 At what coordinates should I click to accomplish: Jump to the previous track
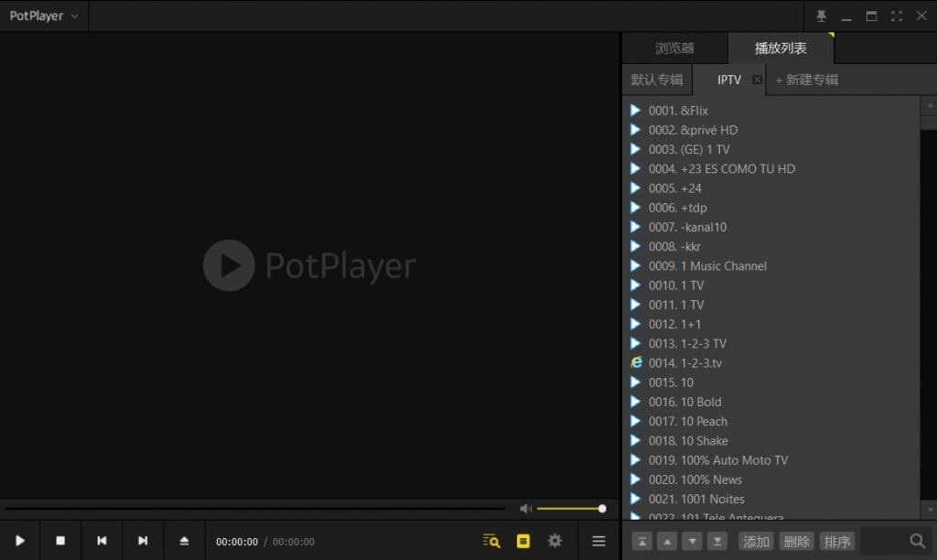(102, 541)
